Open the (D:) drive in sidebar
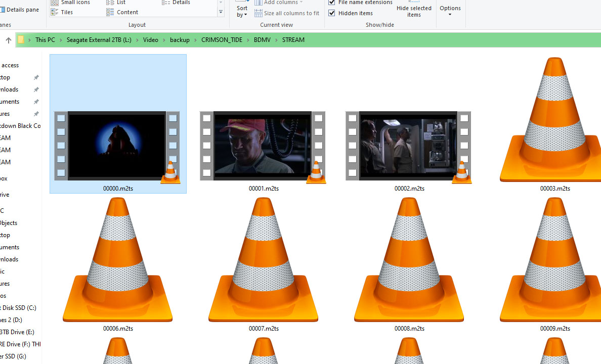Image resolution: width=601 pixels, height=364 pixels. [12, 320]
